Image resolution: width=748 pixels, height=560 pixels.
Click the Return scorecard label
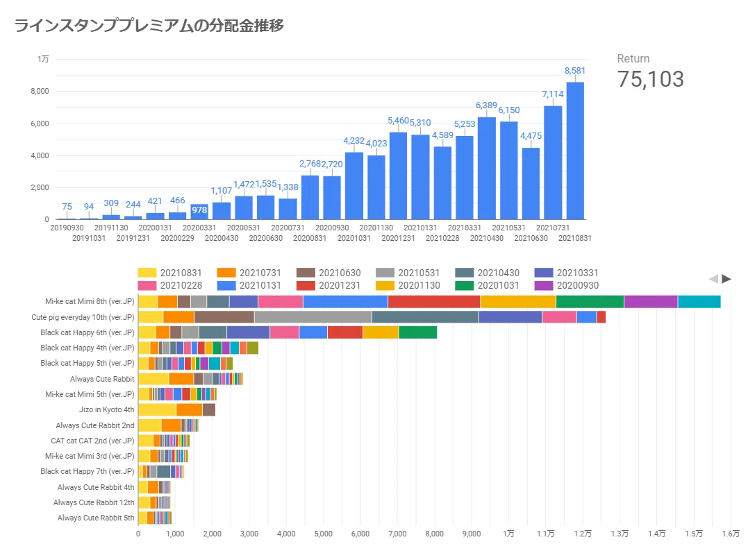tap(633, 58)
